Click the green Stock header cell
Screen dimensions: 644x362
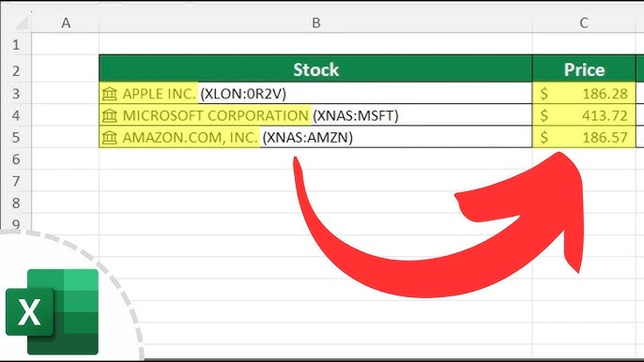315,69
